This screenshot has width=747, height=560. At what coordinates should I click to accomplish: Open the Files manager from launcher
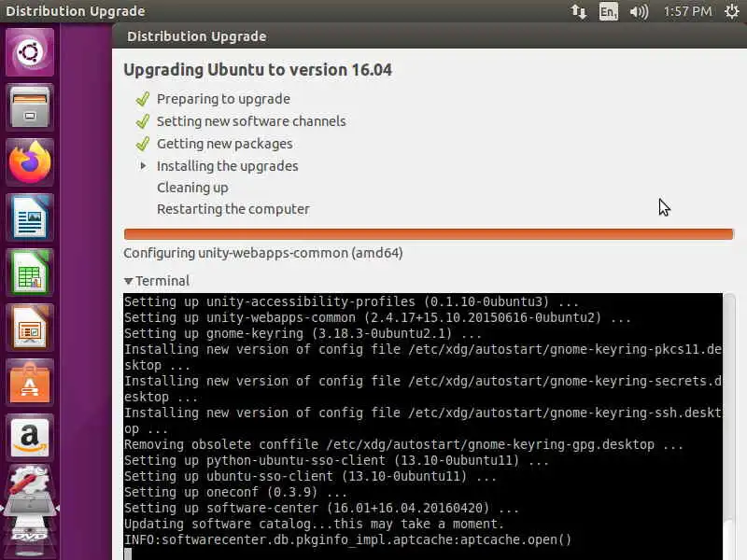point(30,107)
